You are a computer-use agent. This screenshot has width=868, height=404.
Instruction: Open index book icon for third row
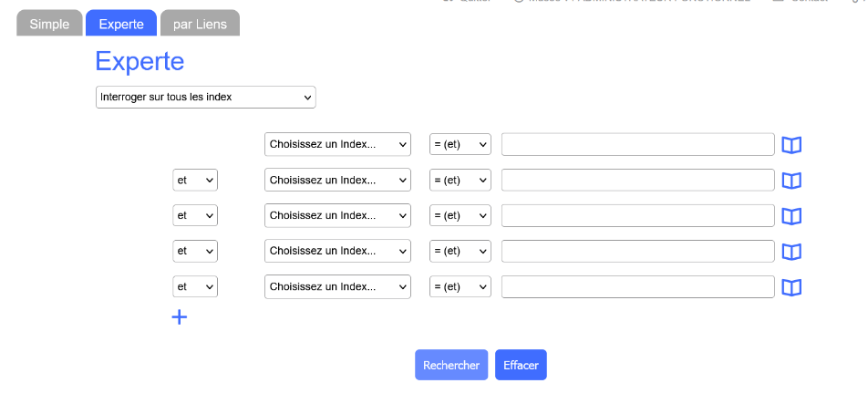(x=791, y=216)
